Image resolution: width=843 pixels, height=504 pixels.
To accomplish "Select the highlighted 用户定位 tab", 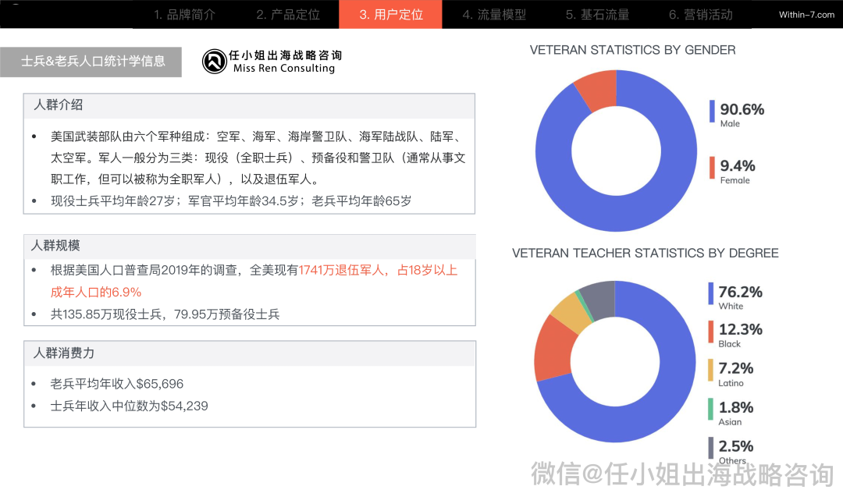I will coord(390,15).
